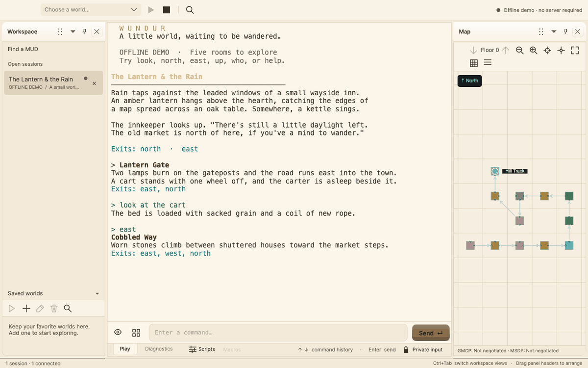Zoom in the map
This screenshot has width=588, height=368.
coord(534,50)
